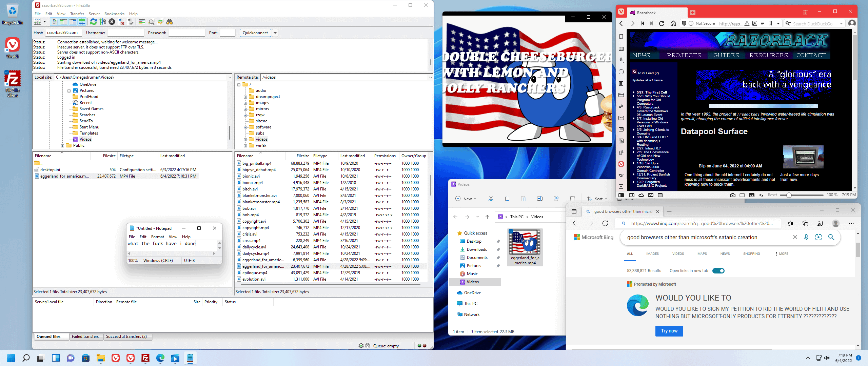Click Bing search query text box
The height and width of the screenshot is (366, 868).
coord(707,237)
